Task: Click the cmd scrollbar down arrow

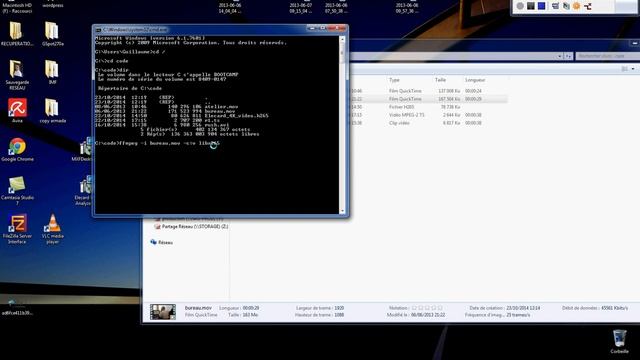Action: coord(342,211)
